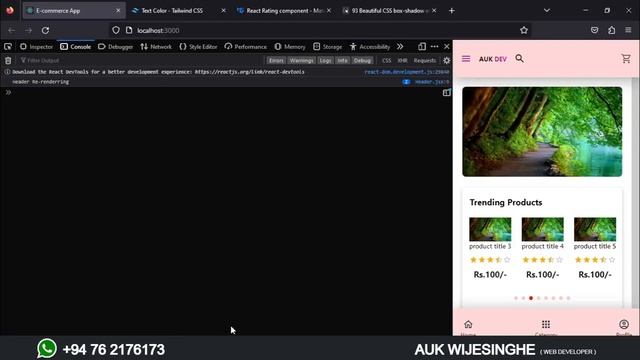Toggle the Logs console filter
Screen dimensions: 640x360
point(325,60)
